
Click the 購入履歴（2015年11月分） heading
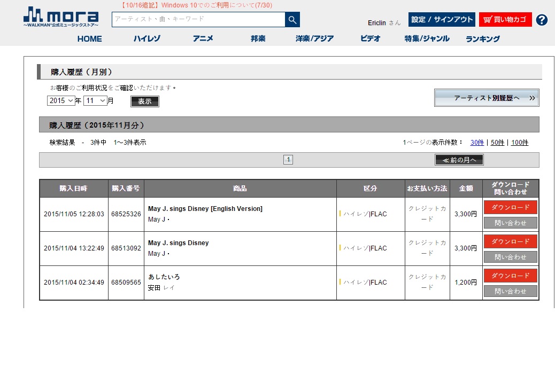[x=97, y=125]
